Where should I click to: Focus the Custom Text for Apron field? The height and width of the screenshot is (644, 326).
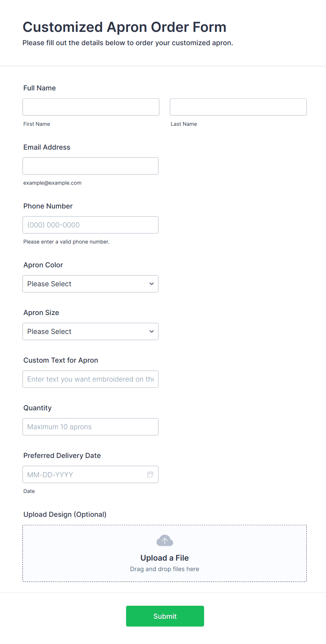[90, 379]
